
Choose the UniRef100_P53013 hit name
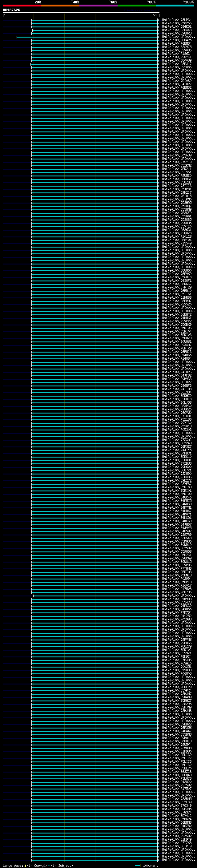tap(177, 426)
